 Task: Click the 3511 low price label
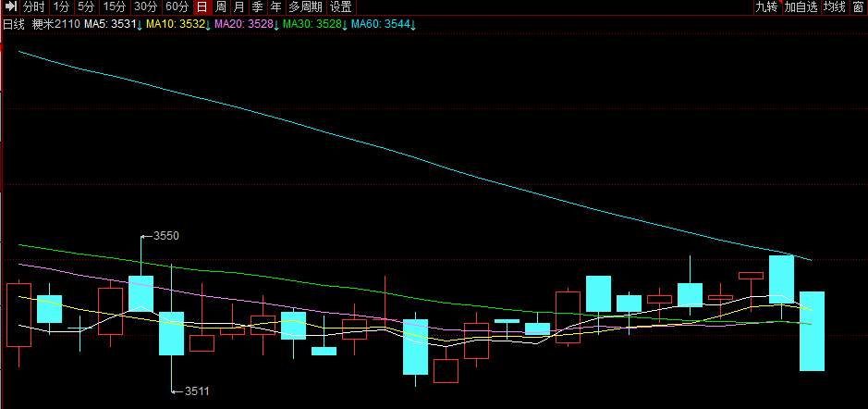coord(197,391)
